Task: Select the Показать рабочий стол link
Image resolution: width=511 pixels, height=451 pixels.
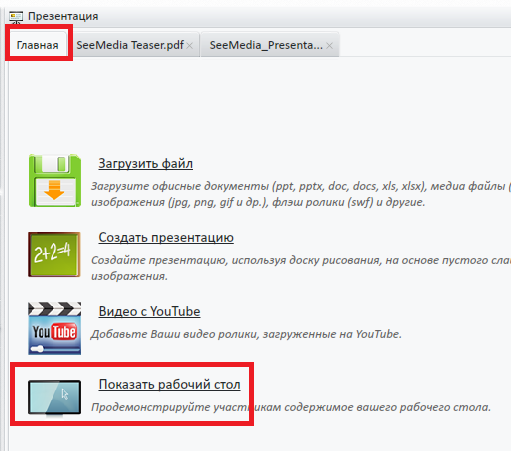Action: pyautogui.click(x=170, y=384)
